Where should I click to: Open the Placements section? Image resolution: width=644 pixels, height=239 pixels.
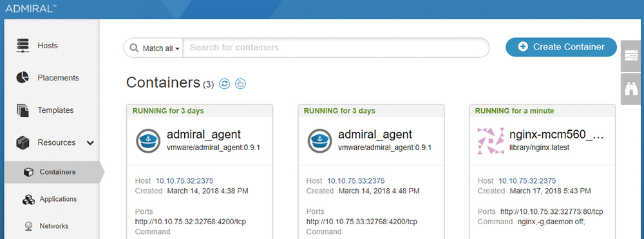pyautogui.click(x=58, y=77)
